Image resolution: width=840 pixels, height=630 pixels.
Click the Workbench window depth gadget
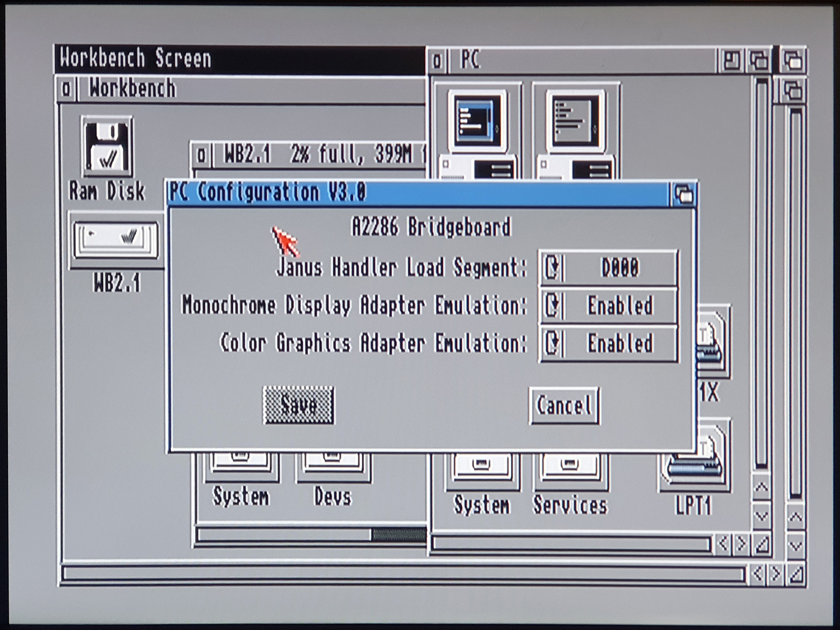(x=793, y=90)
